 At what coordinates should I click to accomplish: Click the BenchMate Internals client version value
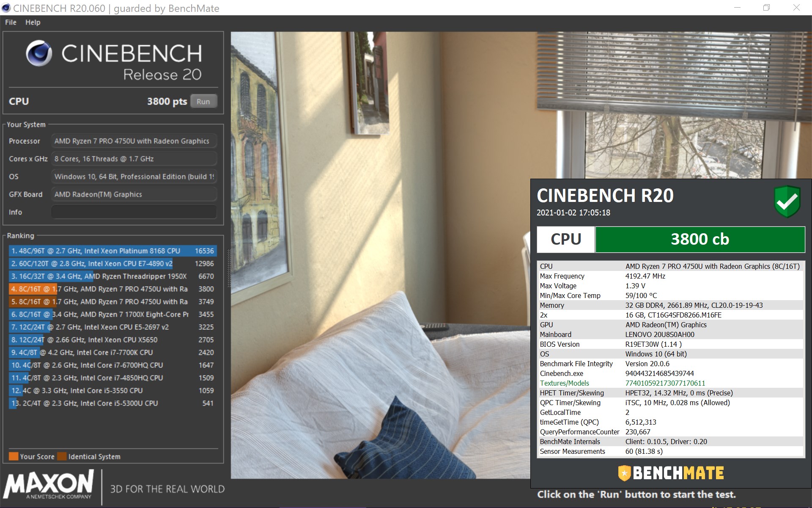666,442
